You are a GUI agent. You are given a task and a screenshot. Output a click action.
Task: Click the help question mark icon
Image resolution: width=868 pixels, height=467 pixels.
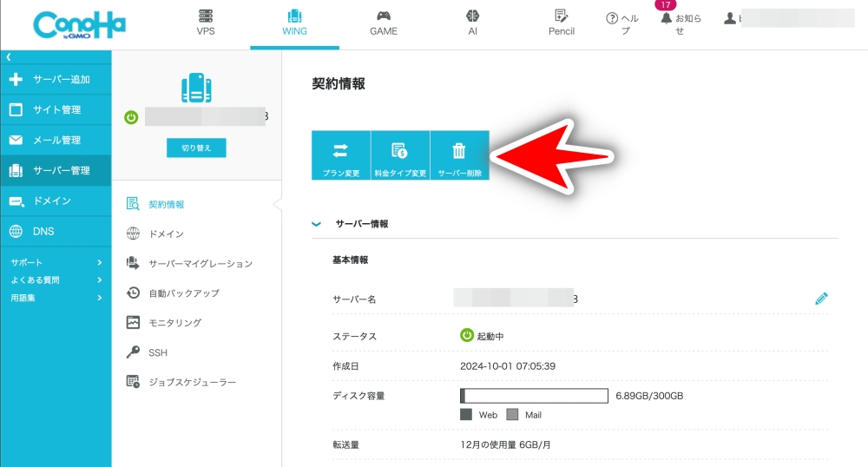(x=612, y=18)
